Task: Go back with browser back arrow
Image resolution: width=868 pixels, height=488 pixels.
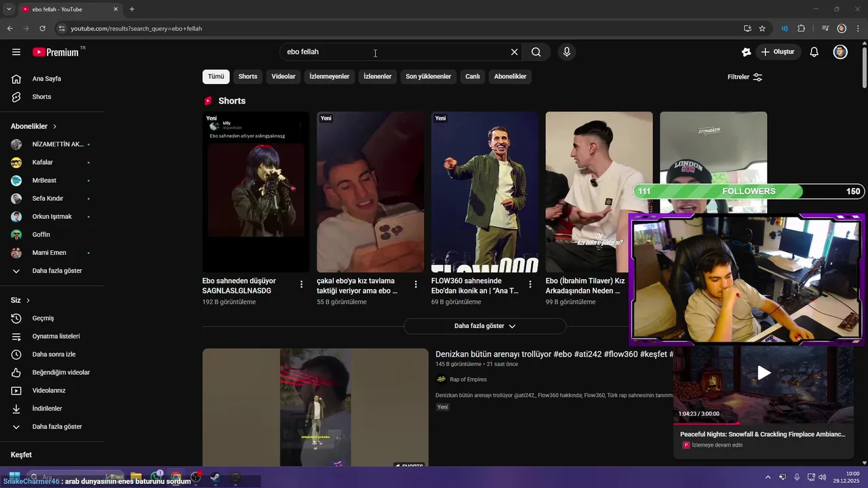Action: 9,28
